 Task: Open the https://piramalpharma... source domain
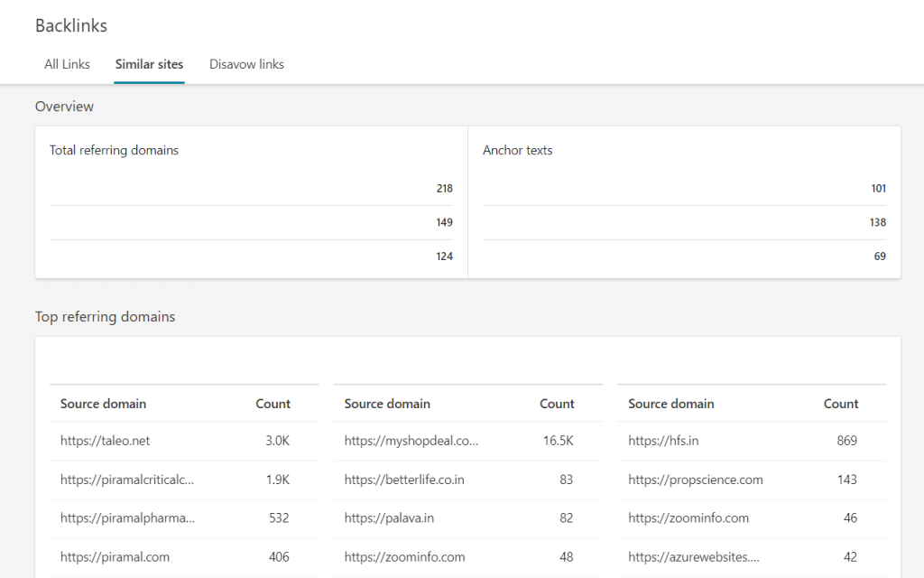click(127, 517)
